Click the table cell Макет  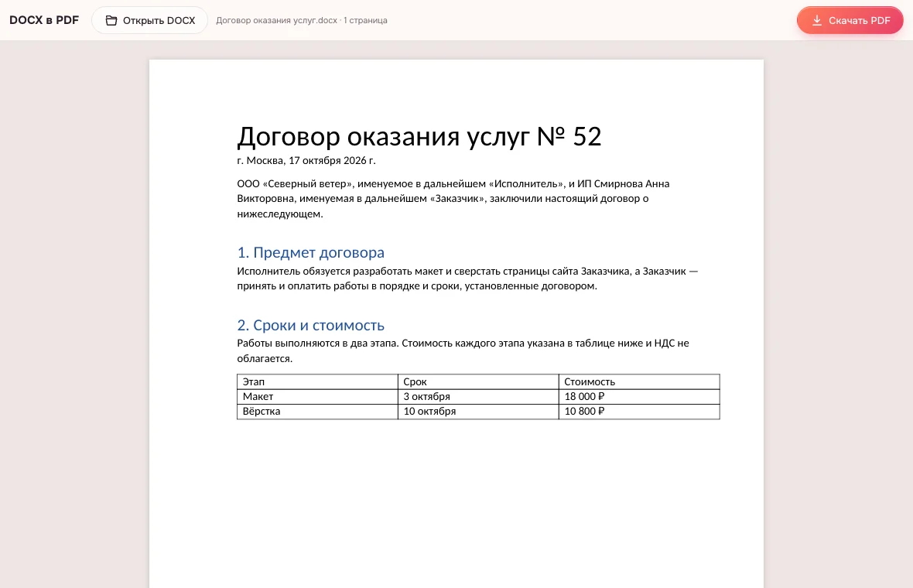317,396
